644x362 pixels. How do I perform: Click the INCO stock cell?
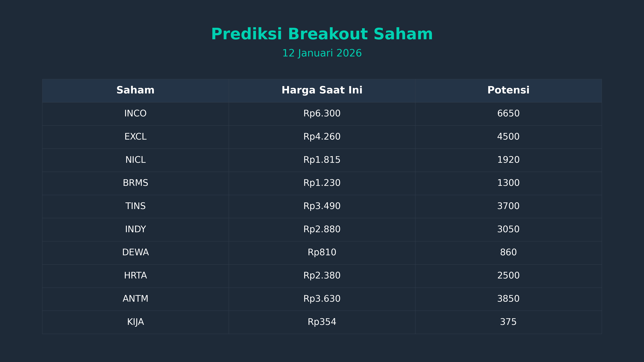click(135, 113)
